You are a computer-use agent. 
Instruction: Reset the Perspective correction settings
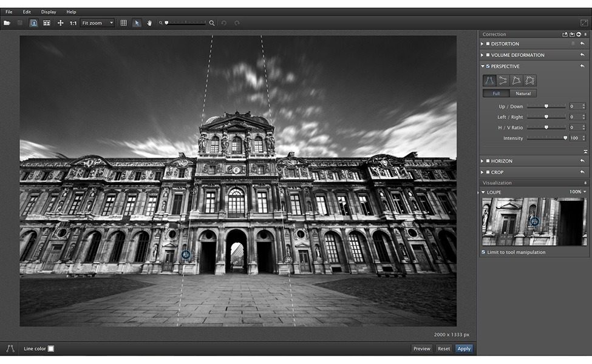(x=582, y=66)
